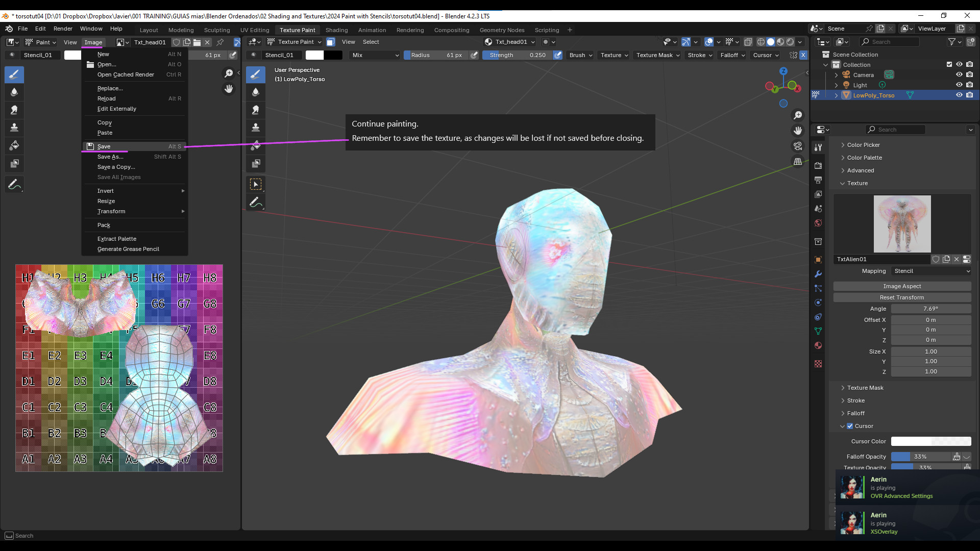
Task: Select the Smear tool in 3D viewport
Action: [x=256, y=110]
